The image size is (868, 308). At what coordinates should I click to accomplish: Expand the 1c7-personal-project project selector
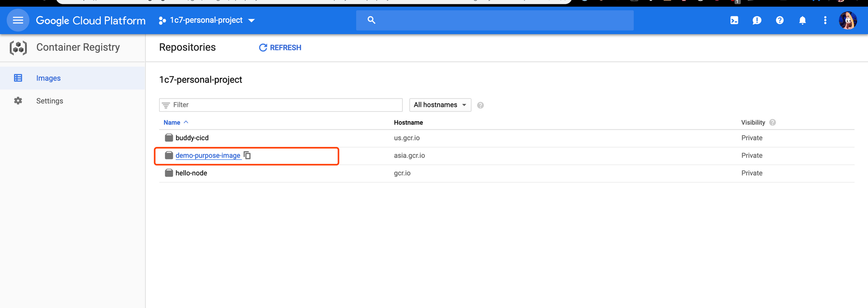tap(207, 20)
